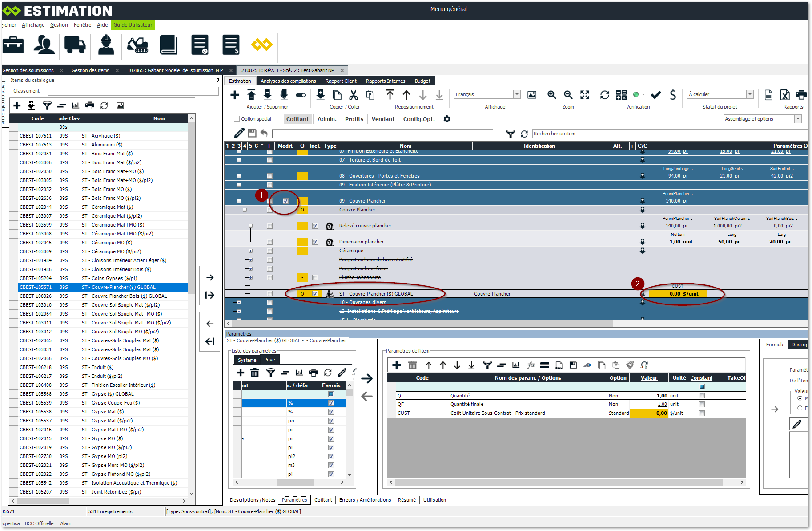
Task: Click the refresh icon in estimation toolbar
Action: 604,95
